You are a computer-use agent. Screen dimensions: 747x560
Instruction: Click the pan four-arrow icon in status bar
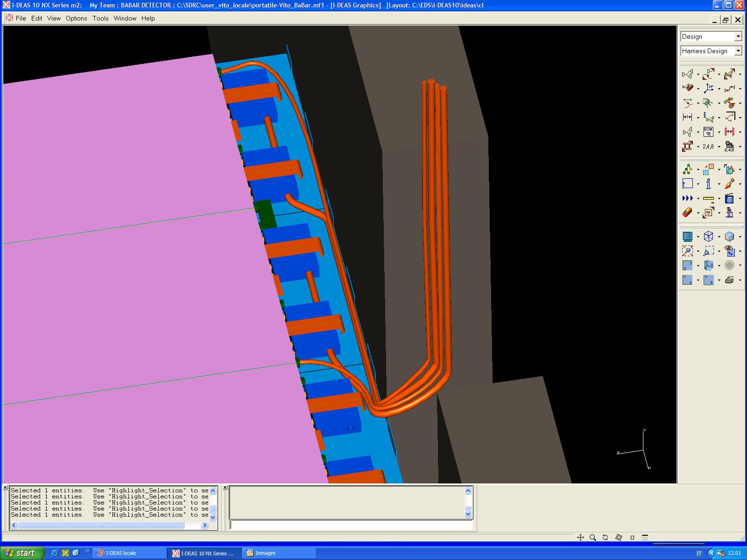click(x=580, y=537)
